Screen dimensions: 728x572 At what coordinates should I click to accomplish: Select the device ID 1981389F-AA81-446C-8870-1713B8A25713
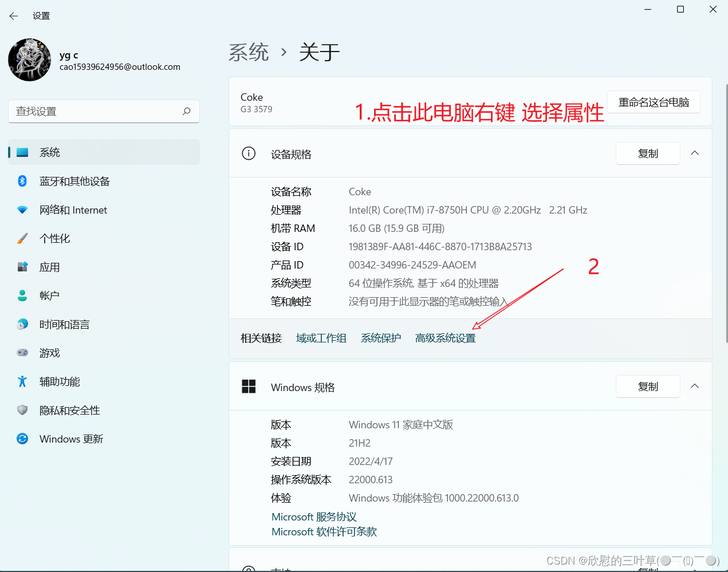click(440, 247)
